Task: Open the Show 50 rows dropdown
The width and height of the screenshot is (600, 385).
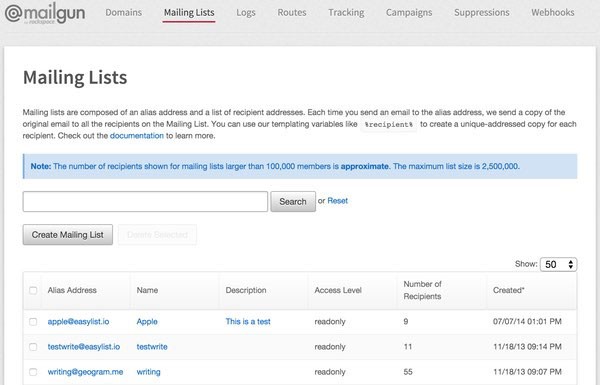Action: pos(558,264)
